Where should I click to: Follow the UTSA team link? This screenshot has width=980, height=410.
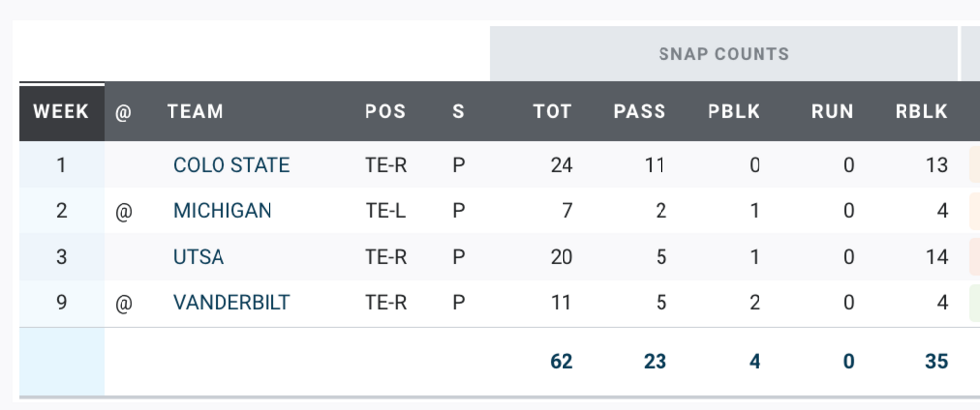[199, 257]
